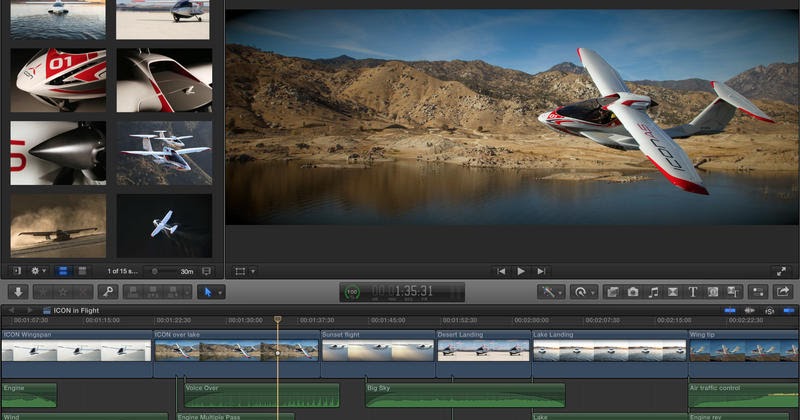Image resolution: width=800 pixels, height=420 pixels.
Task: Jump to previous edit point
Action: click(501, 271)
